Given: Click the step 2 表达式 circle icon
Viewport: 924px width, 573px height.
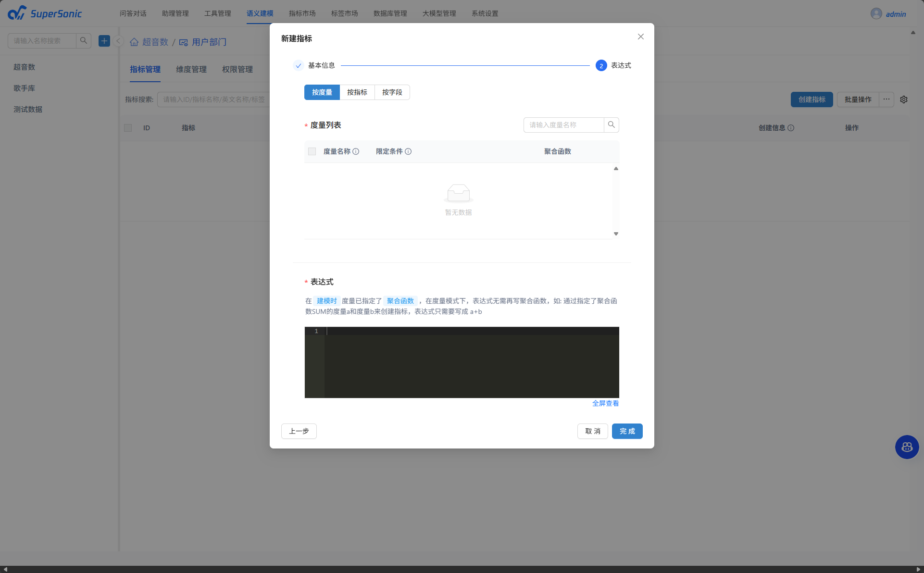Looking at the screenshot, I should [x=601, y=65].
